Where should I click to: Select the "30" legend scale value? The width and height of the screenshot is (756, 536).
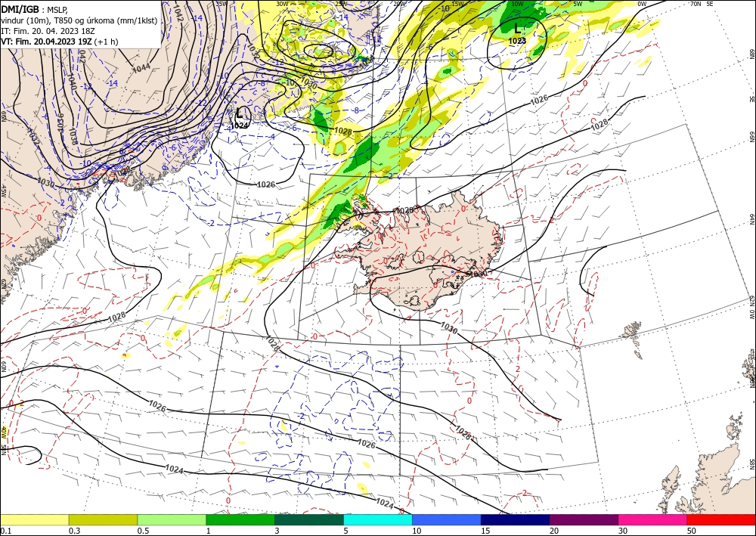tap(624, 531)
